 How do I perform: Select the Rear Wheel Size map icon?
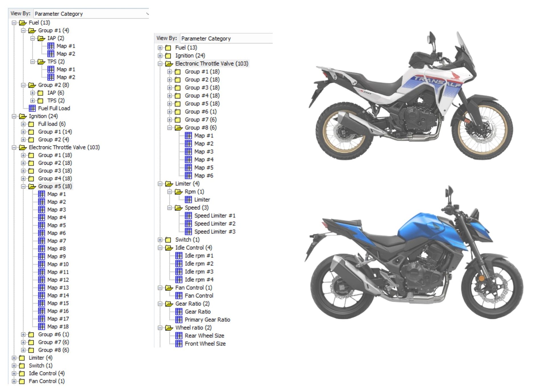click(x=179, y=336)
